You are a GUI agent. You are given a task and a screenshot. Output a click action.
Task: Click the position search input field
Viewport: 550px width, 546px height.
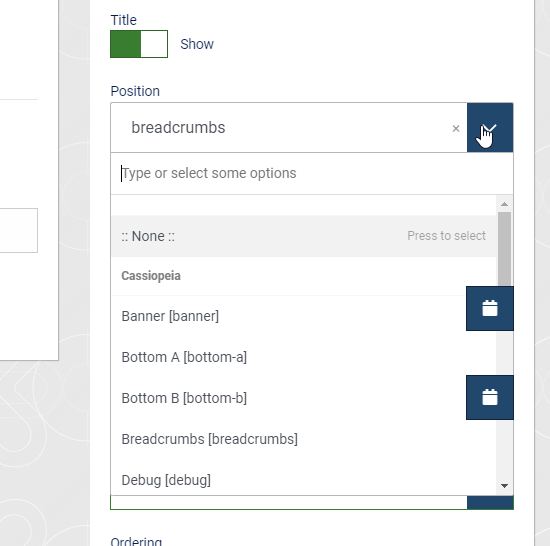[311, 173]
